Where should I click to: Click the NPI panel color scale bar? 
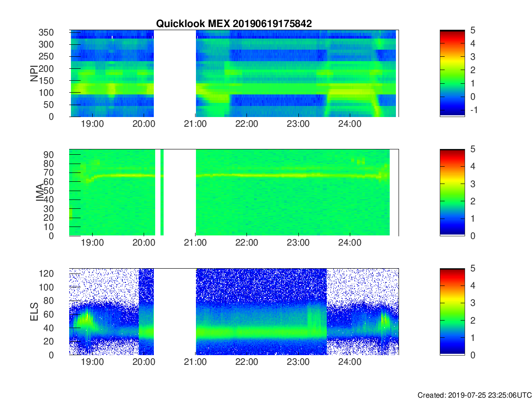(x=452, y=73)
